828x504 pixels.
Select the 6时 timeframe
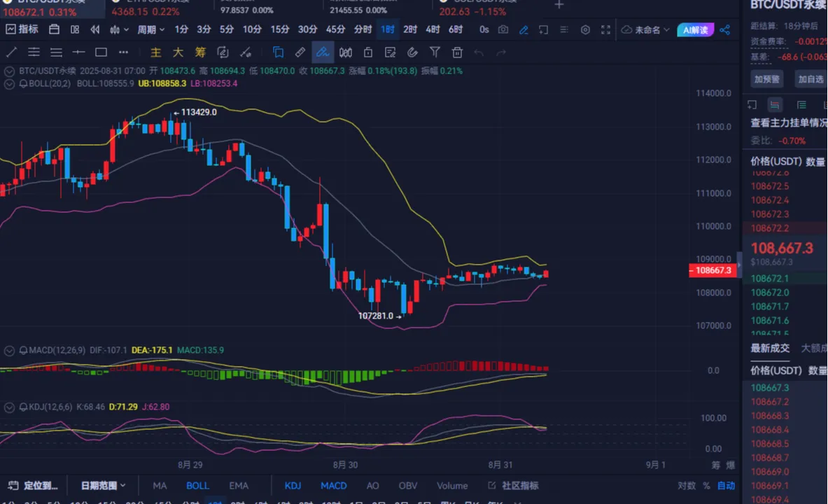point(455,29)
